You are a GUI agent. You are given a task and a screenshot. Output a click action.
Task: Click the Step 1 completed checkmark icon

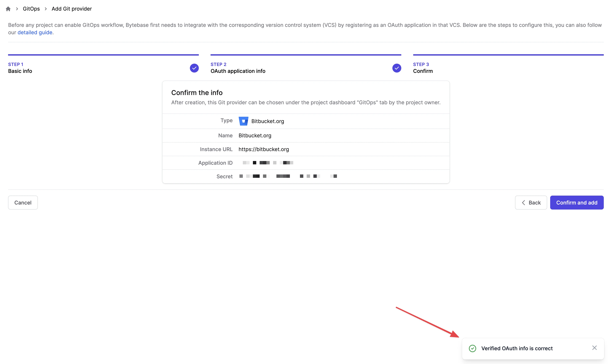[194, 68]
